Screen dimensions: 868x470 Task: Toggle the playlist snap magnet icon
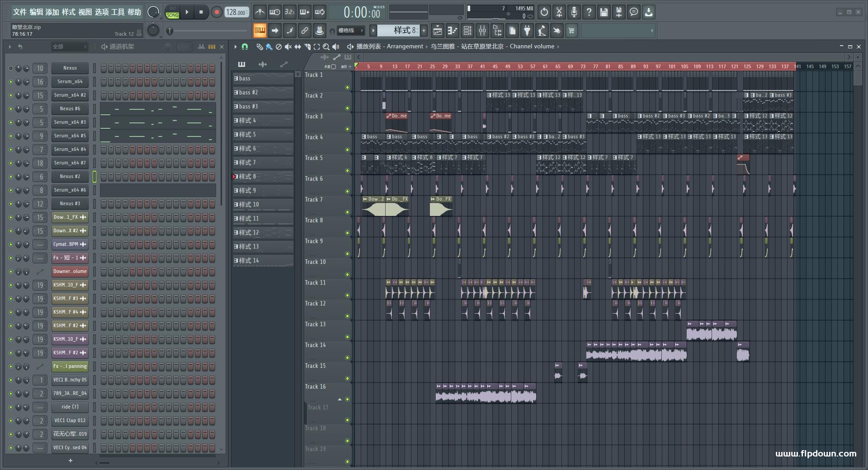pyautogui.click(x=245, y=47)
